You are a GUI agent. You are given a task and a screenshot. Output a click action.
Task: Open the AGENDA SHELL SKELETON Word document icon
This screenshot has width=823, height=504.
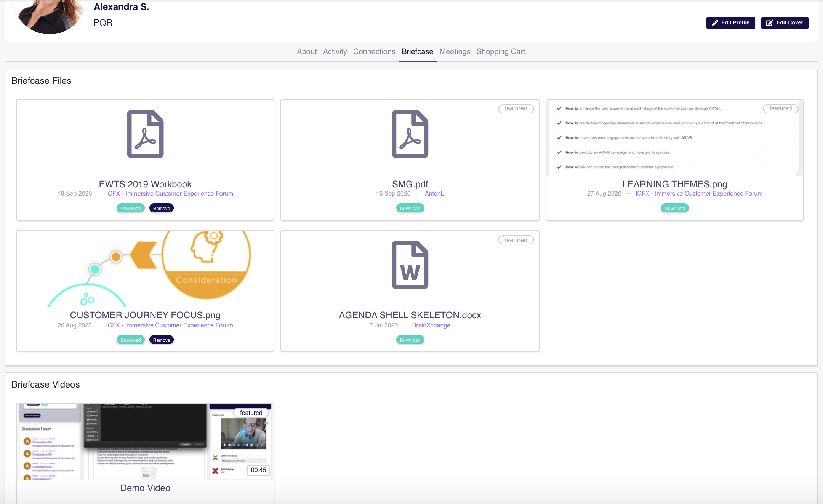410,265
